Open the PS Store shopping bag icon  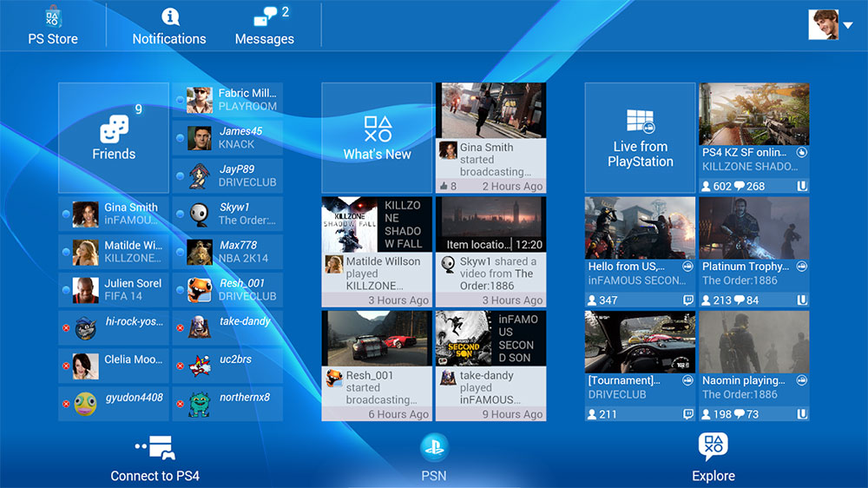pos(53,16)
